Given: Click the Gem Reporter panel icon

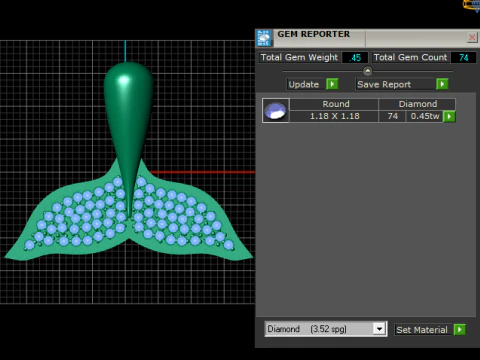Looking at the screenshot, I should coord(264,38).
